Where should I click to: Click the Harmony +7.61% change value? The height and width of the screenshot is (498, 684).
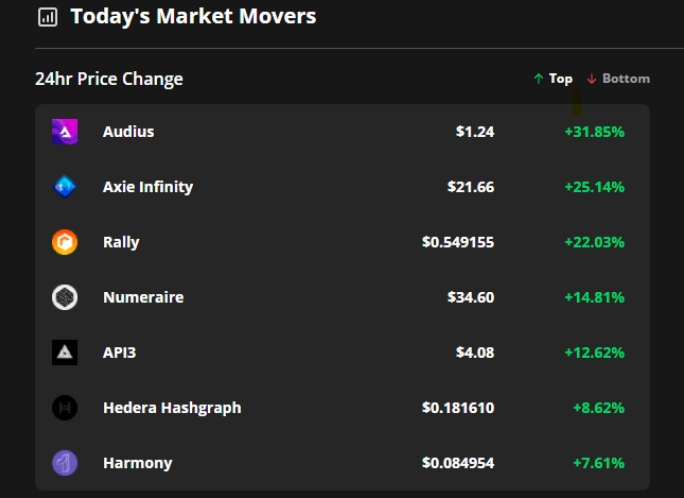(x=598, y=463)
